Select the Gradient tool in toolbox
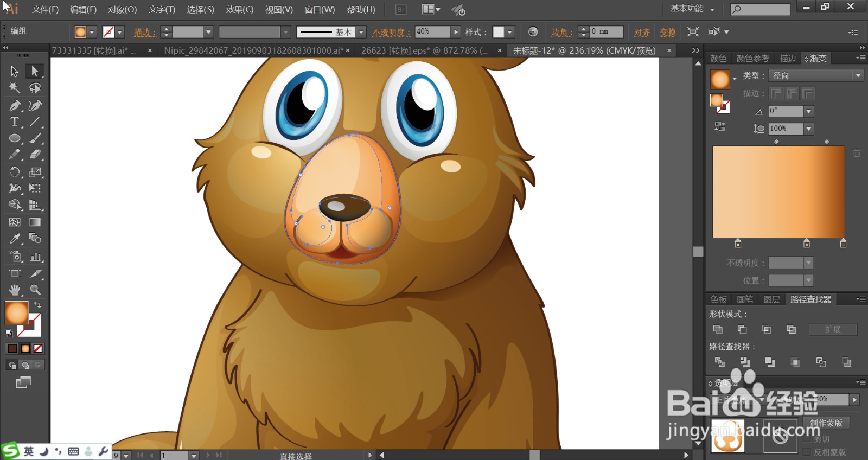868x460 pixels. pos(35,222)
